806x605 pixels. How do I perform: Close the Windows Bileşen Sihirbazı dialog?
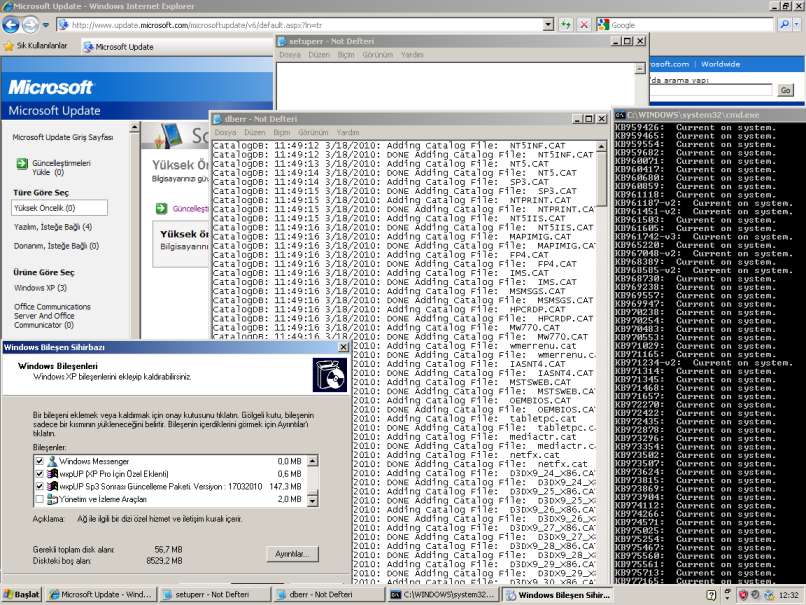[x=343, y=347]
